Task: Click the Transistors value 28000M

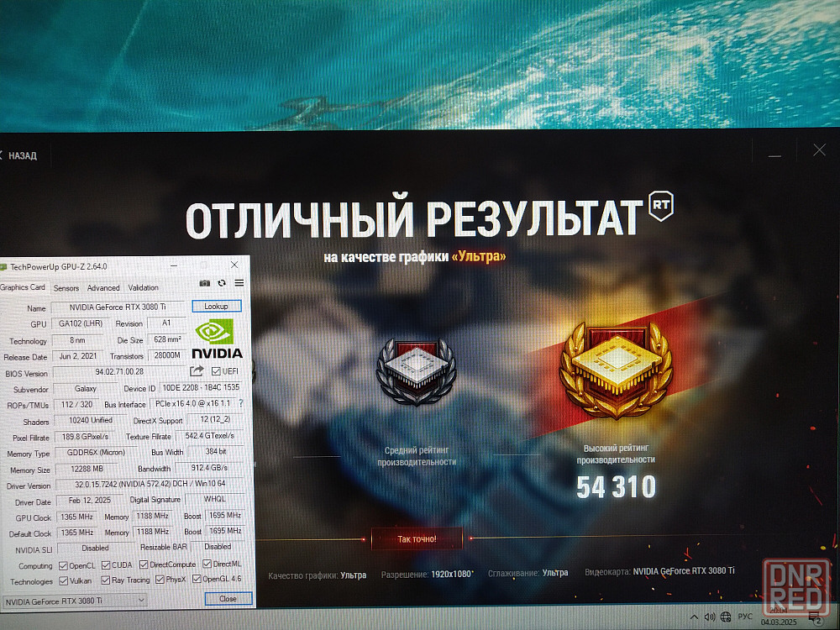Action: click(168, 355)
